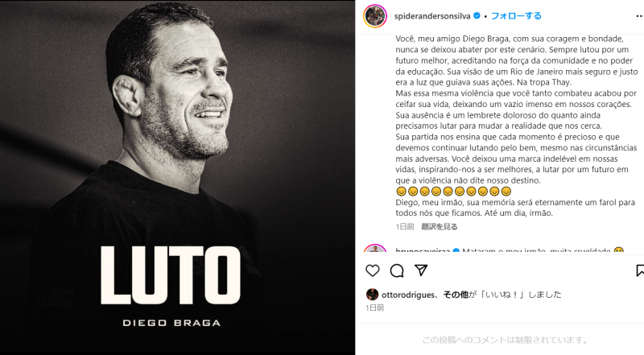Screen dimensions: 644x355
Task: Follow the account with フォローする
Action: [516, 16]
